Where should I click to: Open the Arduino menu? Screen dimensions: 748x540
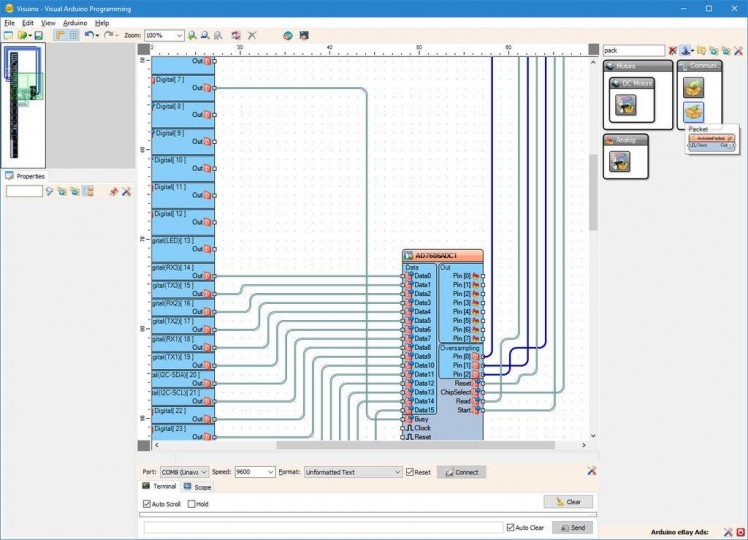[75, 22]
